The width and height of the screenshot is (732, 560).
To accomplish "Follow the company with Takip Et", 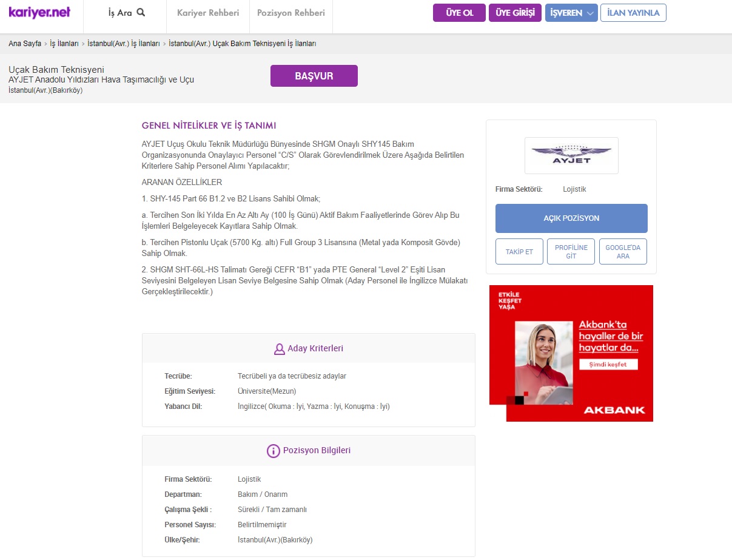I will (x=519, y=252).
